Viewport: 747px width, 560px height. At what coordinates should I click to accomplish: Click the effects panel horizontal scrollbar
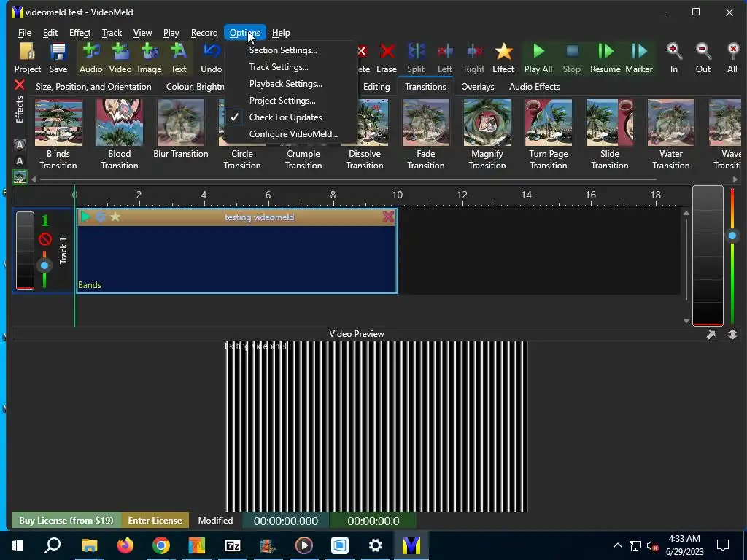[x=348, y=179]
